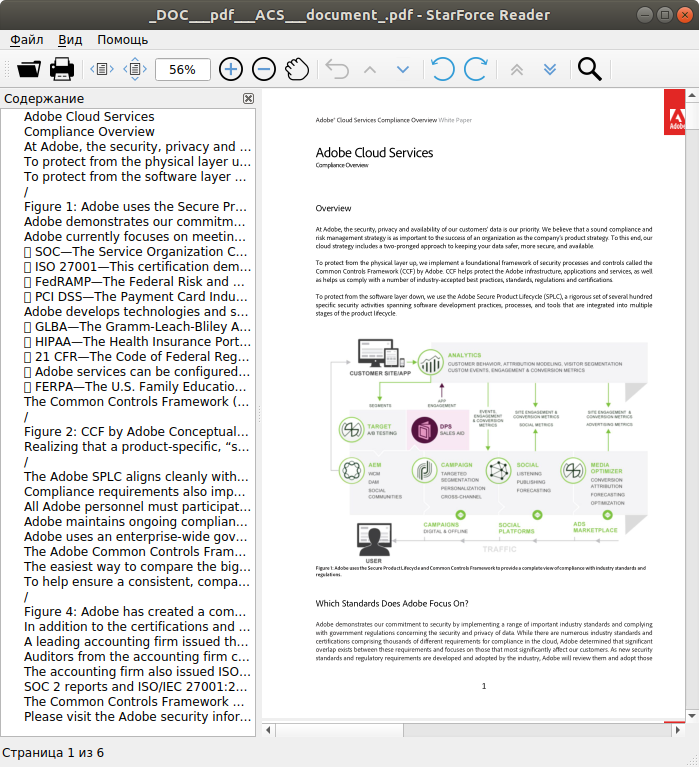The image size is (699, 767).
Task: Click the 'Страница 1 из 6' status text
Action: coord(53,753)
